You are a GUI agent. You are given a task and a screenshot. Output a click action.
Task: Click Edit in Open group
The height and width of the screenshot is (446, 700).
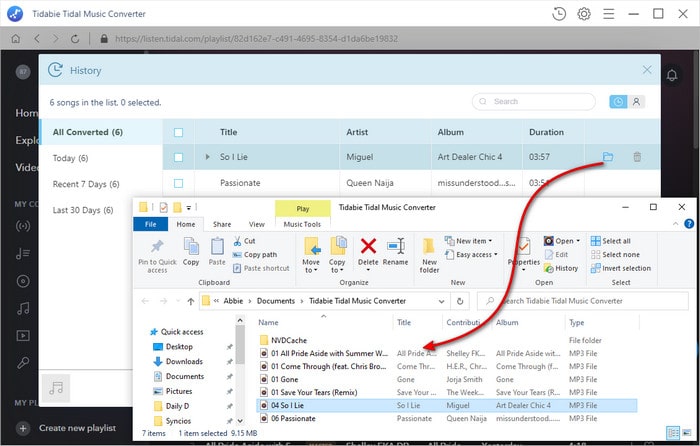pos(556,254)
